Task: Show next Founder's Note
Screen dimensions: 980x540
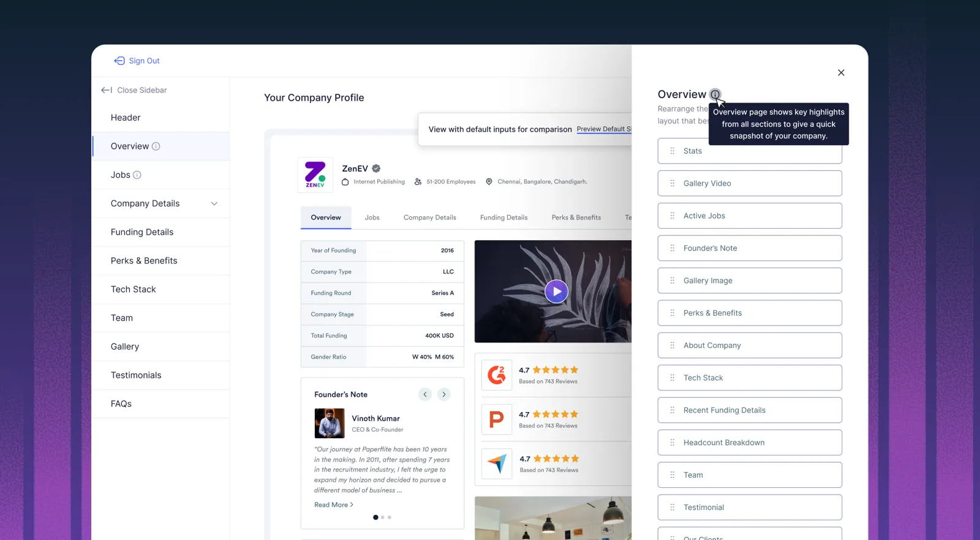Action: click(444, 395)
